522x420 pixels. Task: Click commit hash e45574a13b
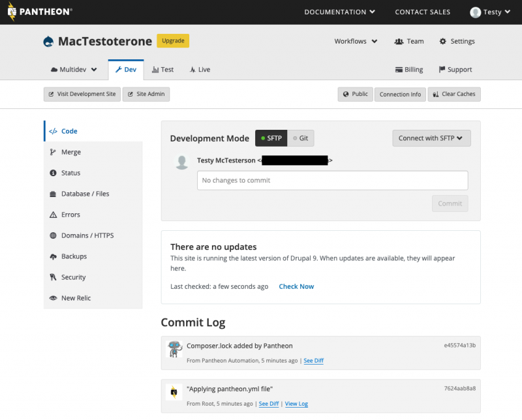[460, 346]
